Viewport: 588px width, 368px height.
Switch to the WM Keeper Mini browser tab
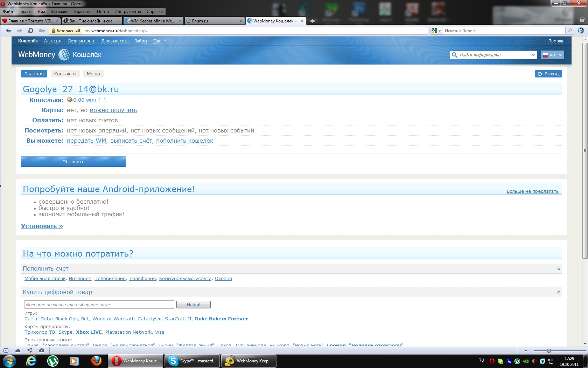[x=153, y=21]
